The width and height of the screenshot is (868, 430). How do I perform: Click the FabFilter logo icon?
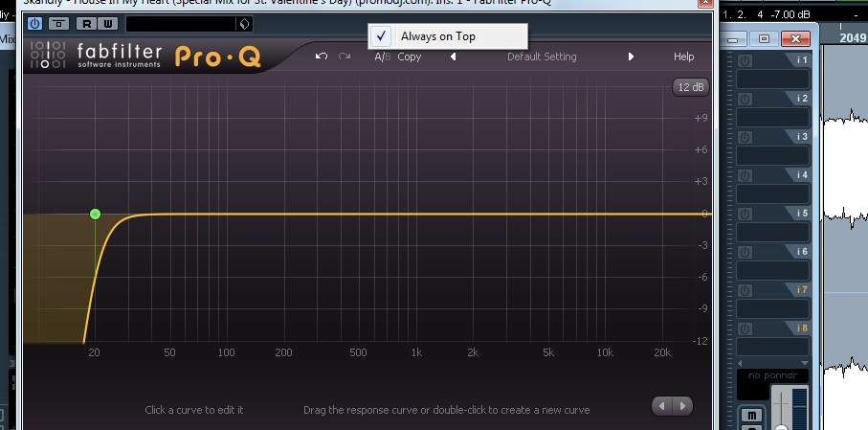pos(47,56)
